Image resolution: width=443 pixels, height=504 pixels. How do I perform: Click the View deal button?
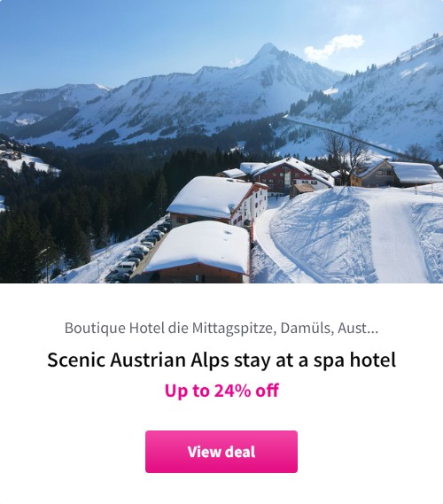tap(221, 452)
